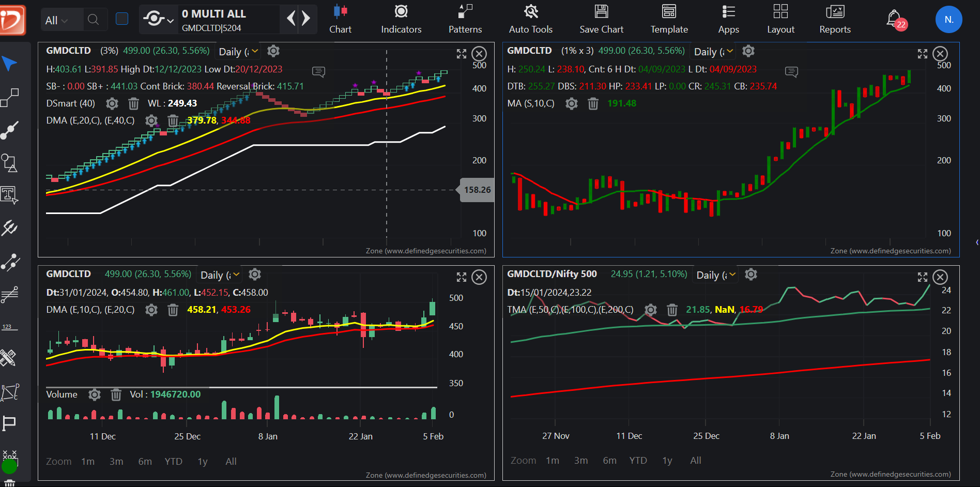Open the ruler and pencil measure tool

9,357
